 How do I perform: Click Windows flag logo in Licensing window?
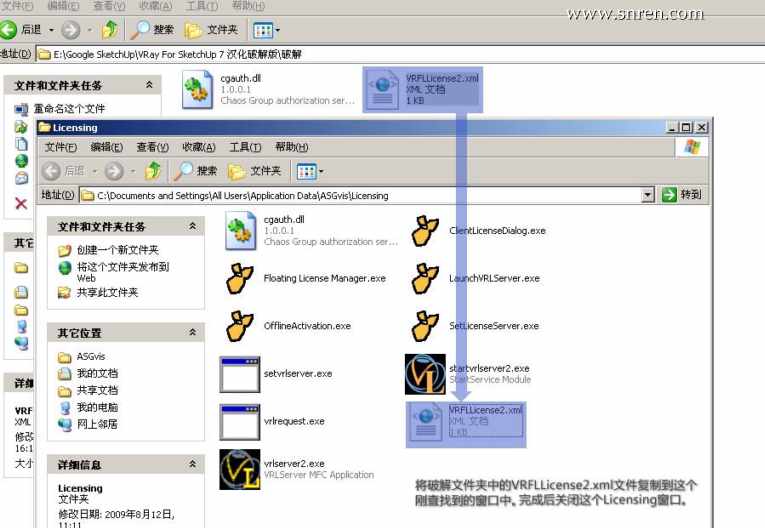tap(691, 147)
